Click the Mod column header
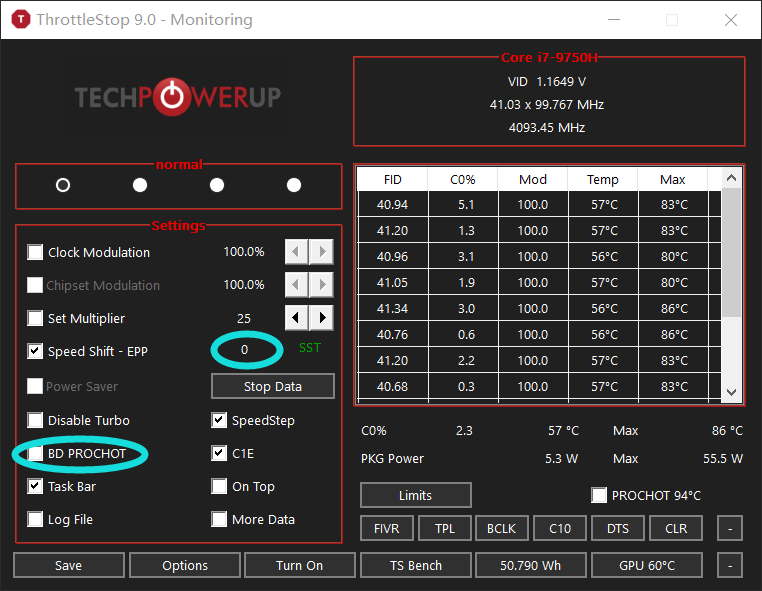Screen dimensions: 762x591 click(533, 179)
